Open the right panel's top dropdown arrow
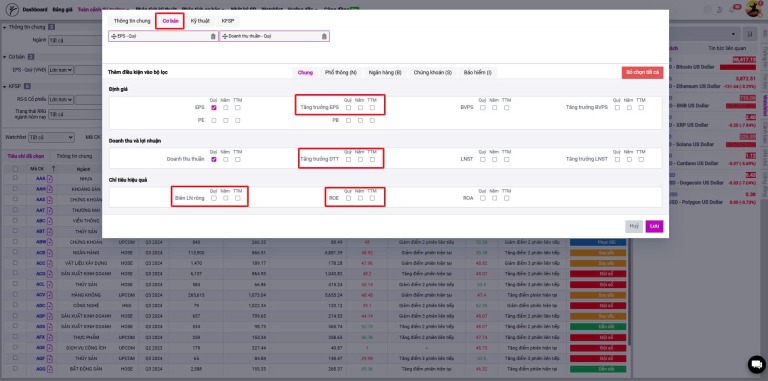Image resolution: width=768 pixels, height=381 pixels. [733, 34]
